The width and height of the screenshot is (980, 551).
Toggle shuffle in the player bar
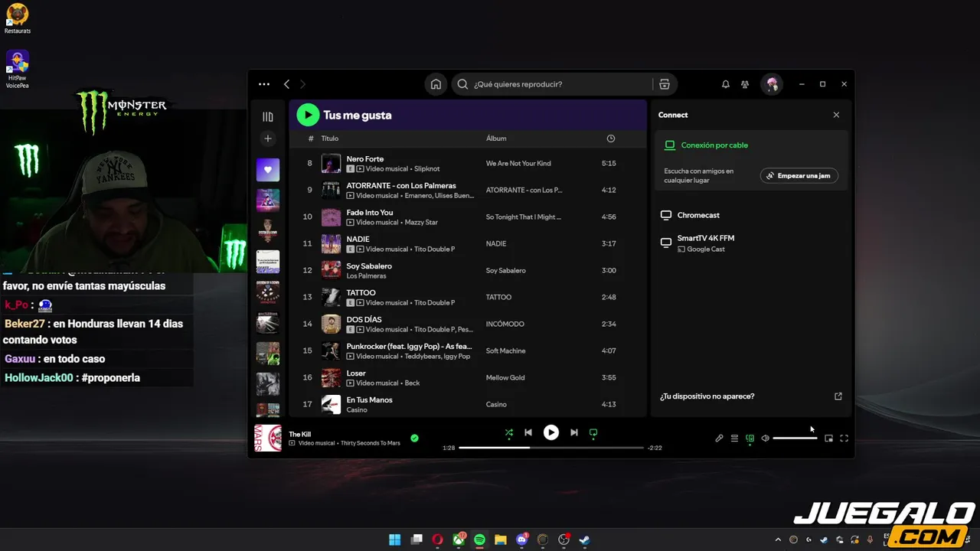click(508, 432)
